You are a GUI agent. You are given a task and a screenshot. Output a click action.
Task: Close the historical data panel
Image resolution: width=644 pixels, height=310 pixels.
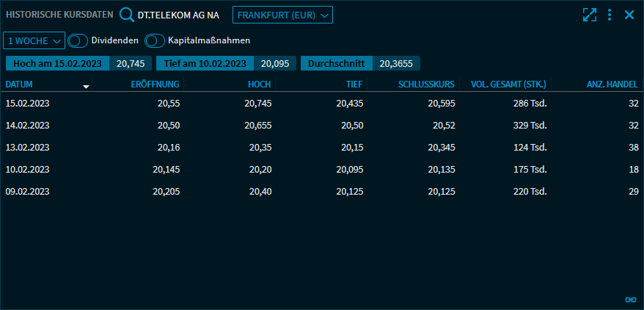click(x=629, y=15)
